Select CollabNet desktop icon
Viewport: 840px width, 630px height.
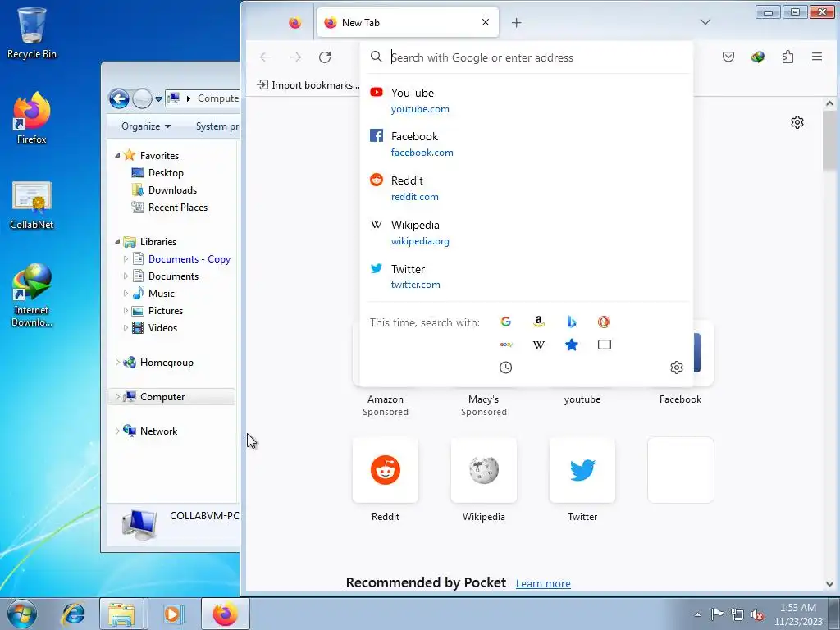[x=32, y=206]
